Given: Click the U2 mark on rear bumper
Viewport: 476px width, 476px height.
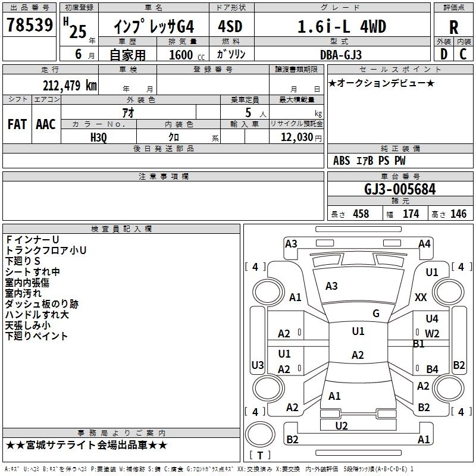Looking at the screenshot, I should (x=342, y=425).
